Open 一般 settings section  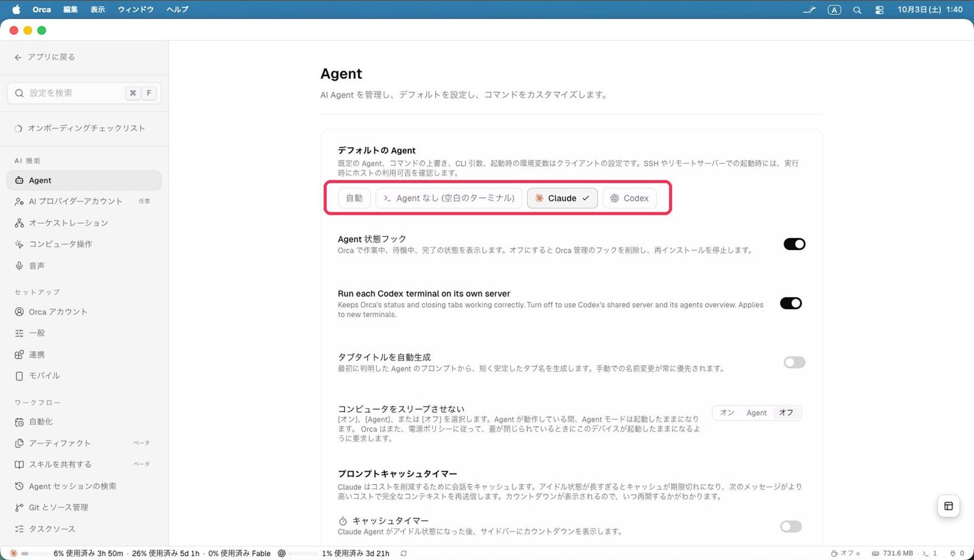(84, 333)
